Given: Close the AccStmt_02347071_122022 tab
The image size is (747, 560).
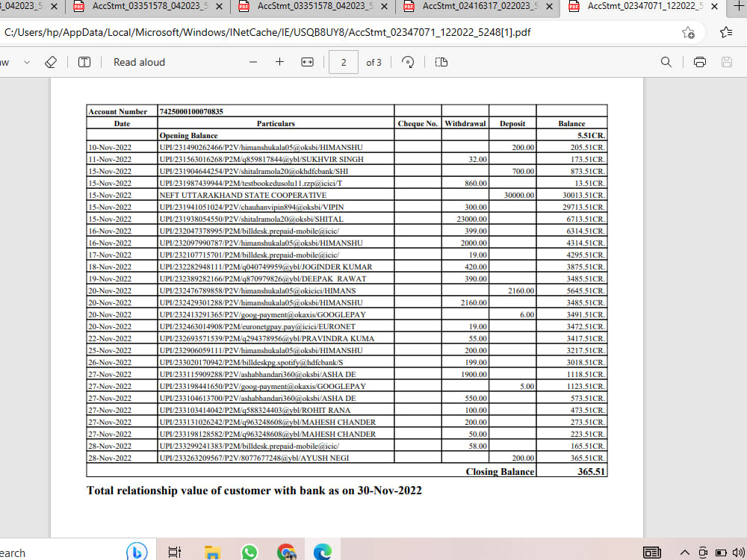Looking at the screenshot, I should click(x=714, y=7).
